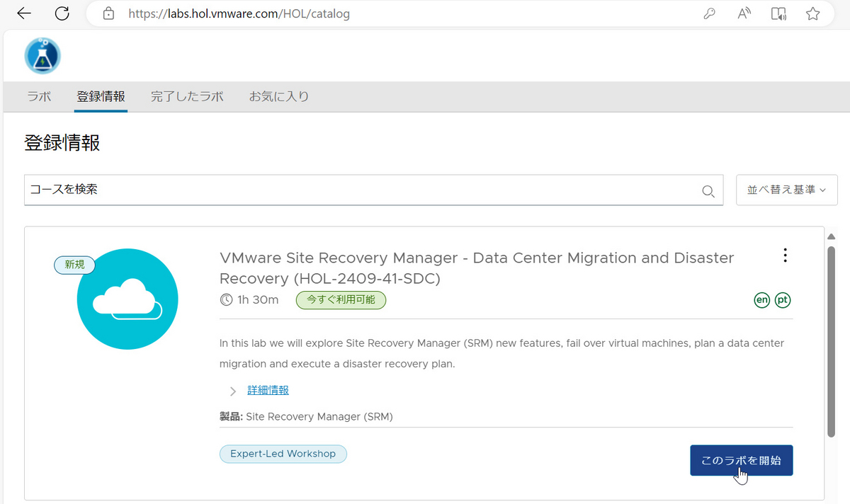850x504 pixels.
Task: Switch to the 完了したラボ tab
Action: (x=187, y=96)
